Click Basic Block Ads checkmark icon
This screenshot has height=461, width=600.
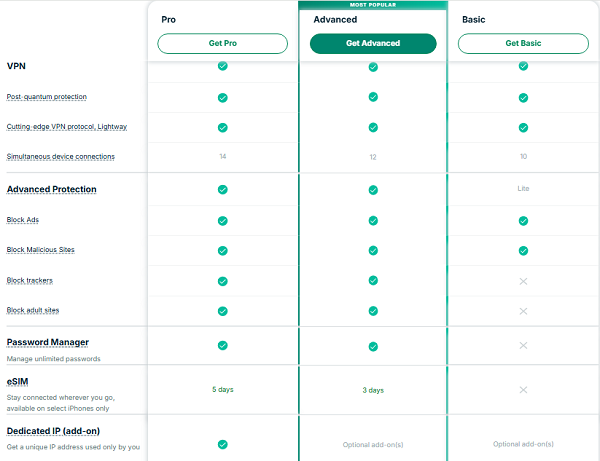pos(523,220)
